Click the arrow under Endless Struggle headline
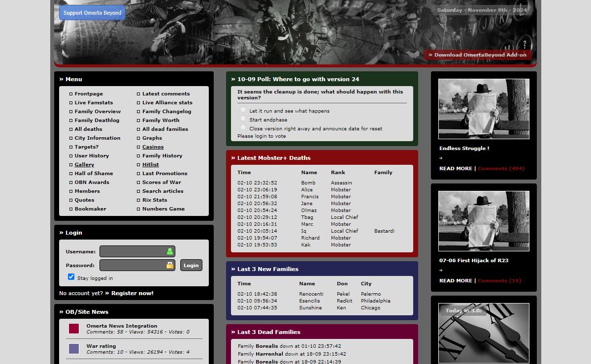Viewport: 591px width, 364px height. point(441,158)
